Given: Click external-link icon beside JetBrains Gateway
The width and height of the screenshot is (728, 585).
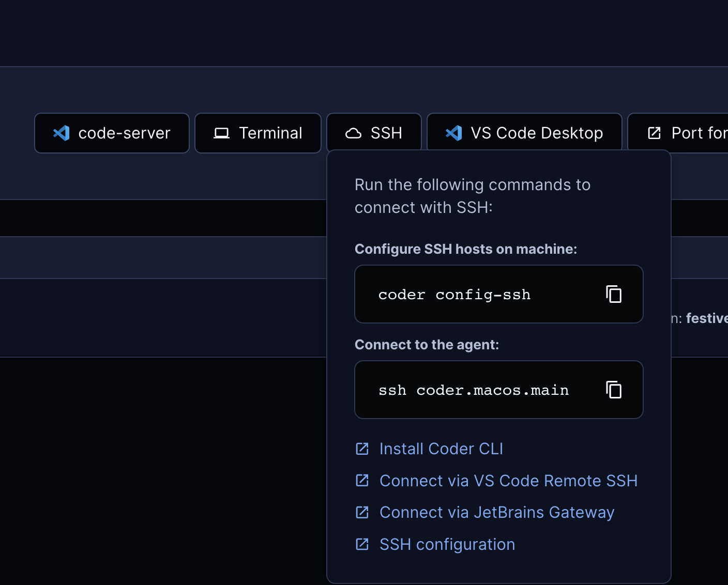Looking at the screenshot, I should [x=362, y=512].
